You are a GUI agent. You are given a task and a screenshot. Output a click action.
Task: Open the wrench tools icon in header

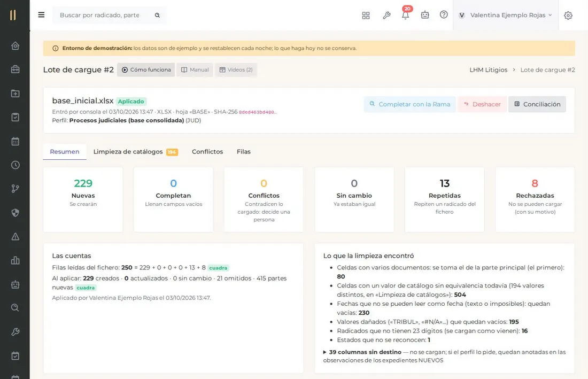(x=386, y=15)
